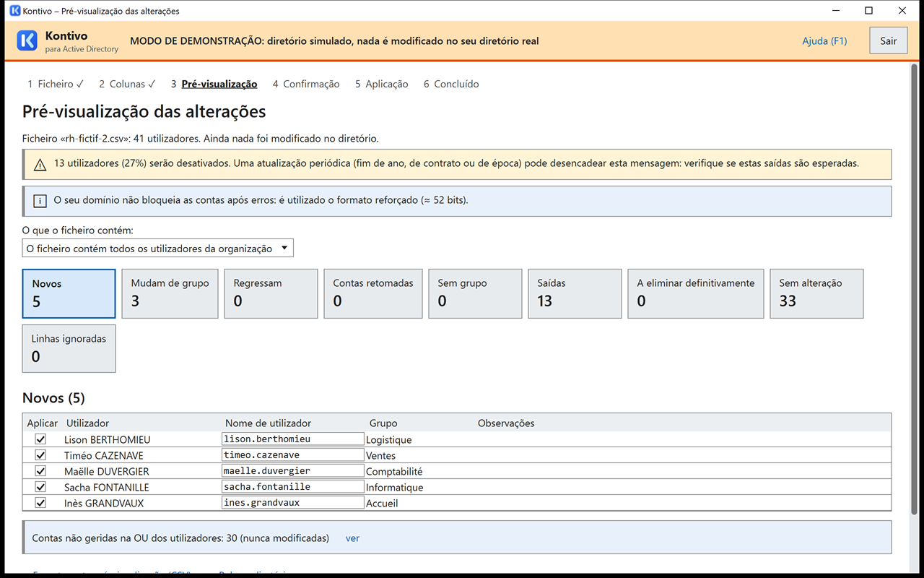Click the Sair button

pyautogui.click(x=889, y=40)
